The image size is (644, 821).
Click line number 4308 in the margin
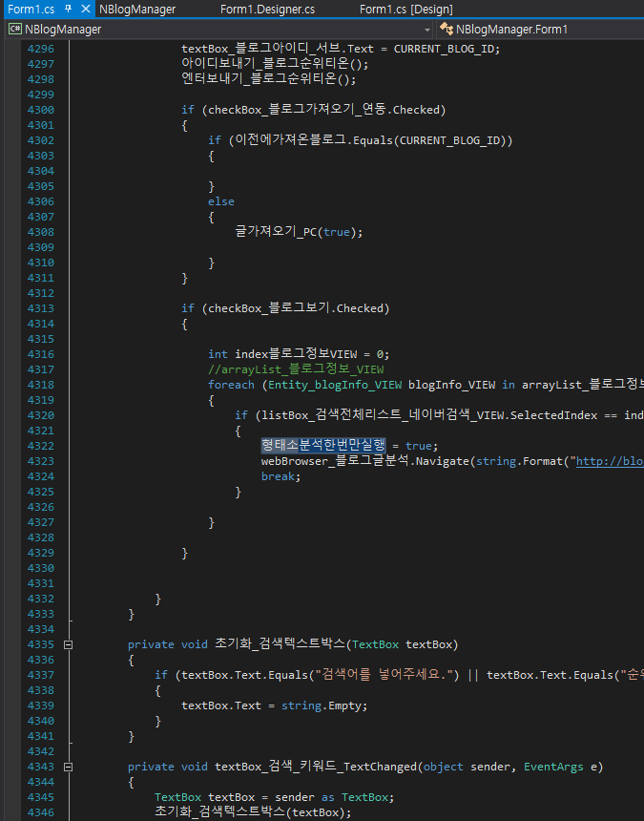click(x=41, y=232)
